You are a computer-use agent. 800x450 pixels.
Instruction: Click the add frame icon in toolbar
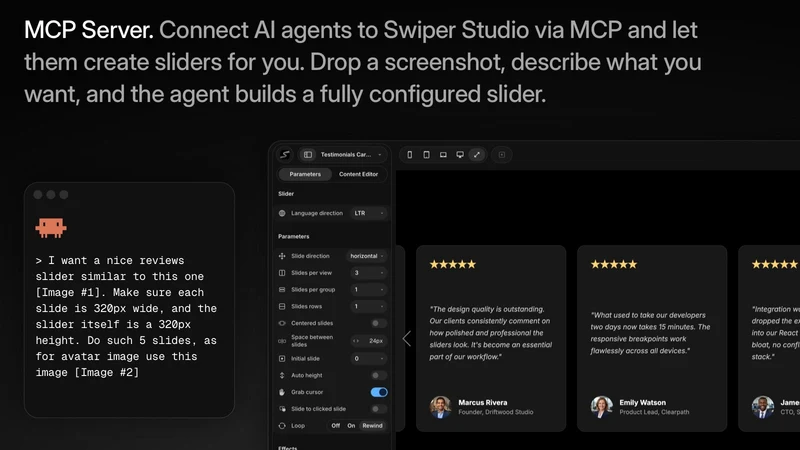coord(502,155)
